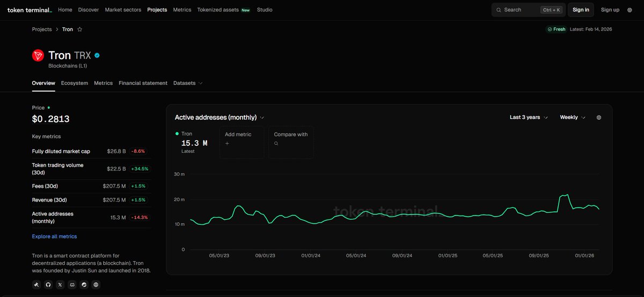Switch to the project Metrics tab
This screenshot has height=297, width=644.
104,83
